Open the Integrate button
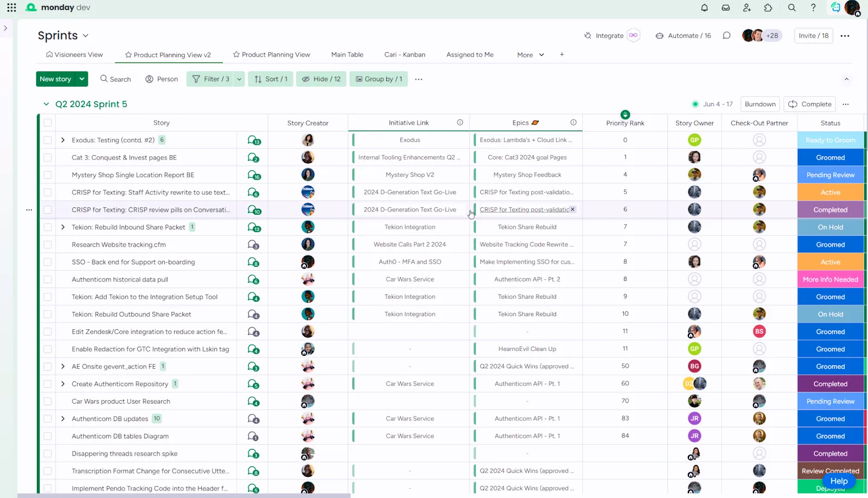The height and width of the screenshot is (498, 868). click(x=611, y=36)
